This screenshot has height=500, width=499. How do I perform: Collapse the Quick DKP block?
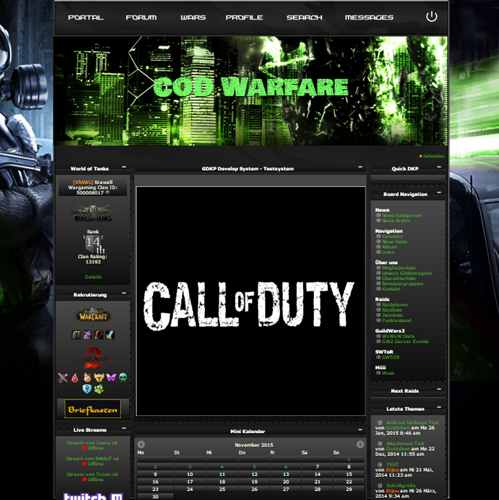click(x=439, y=167)
